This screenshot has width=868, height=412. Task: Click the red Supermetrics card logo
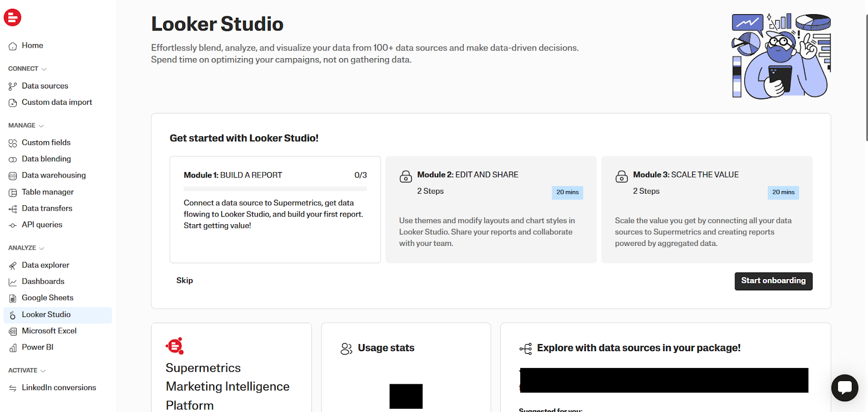175,346
